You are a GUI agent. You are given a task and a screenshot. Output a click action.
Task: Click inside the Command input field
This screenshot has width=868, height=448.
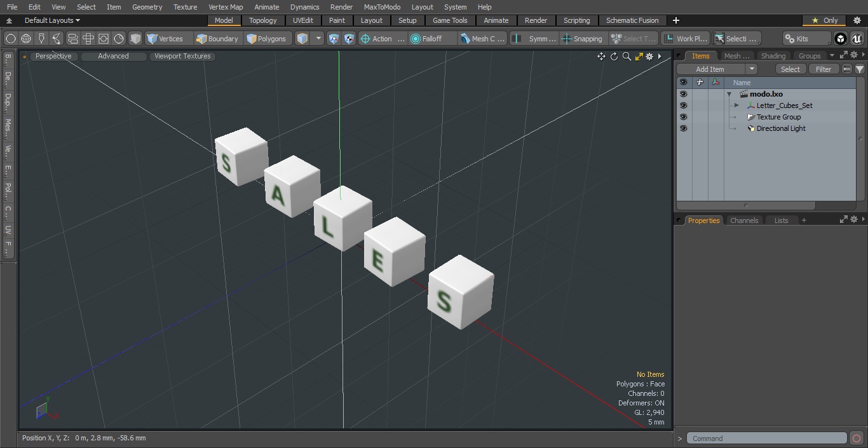click(x=767, y=438)
